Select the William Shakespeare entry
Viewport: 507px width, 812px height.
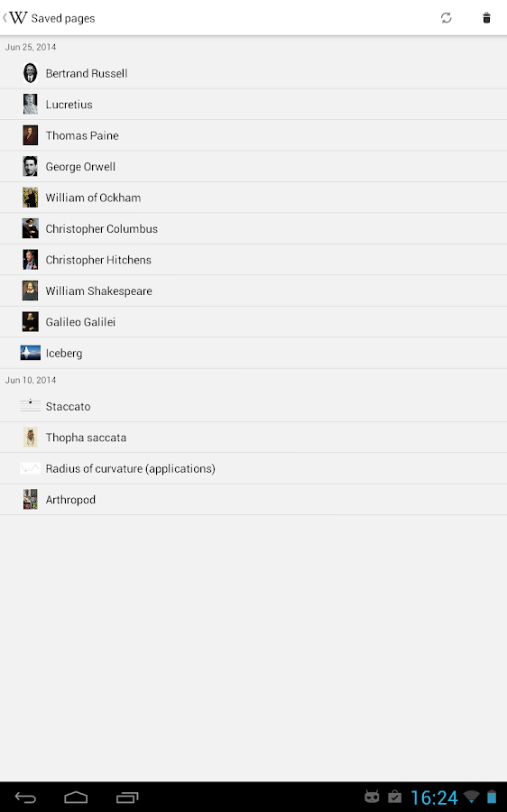pos(253,291)
